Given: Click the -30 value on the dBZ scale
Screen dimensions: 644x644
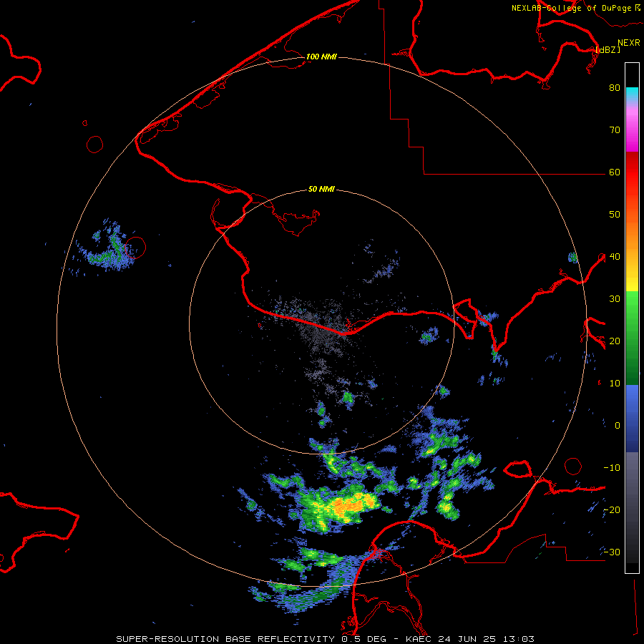Looking at the screenshot, I should click(x=612, y=552).
